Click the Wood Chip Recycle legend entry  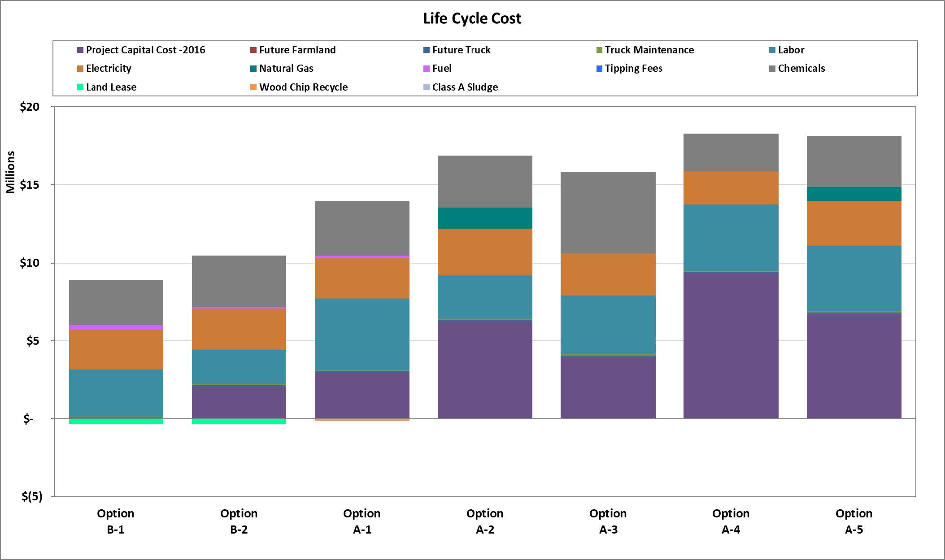pos(303,87)
